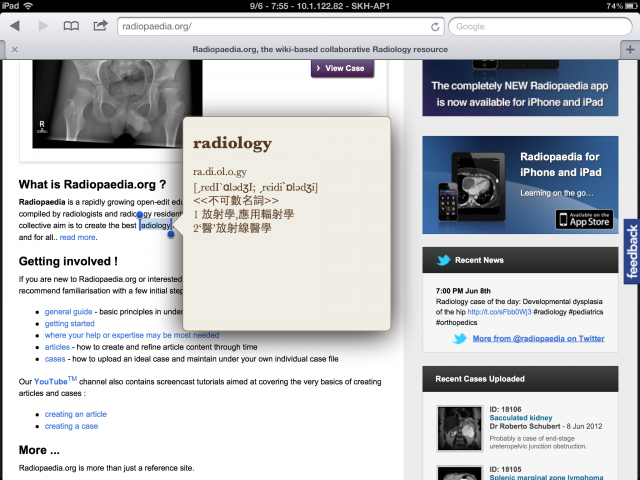Tap the Safari forward arrow
Image resolution: width=640 pixels, height=480 pixels.
42,26
